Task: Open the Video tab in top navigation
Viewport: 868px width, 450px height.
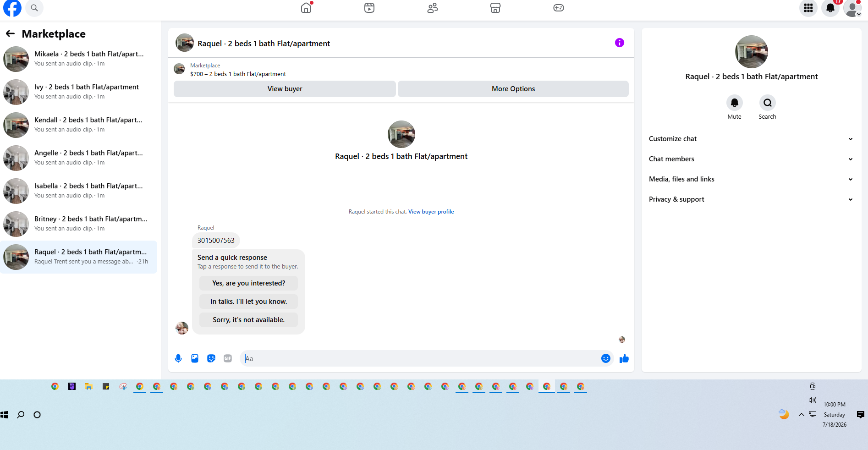Action: (369, 8)
